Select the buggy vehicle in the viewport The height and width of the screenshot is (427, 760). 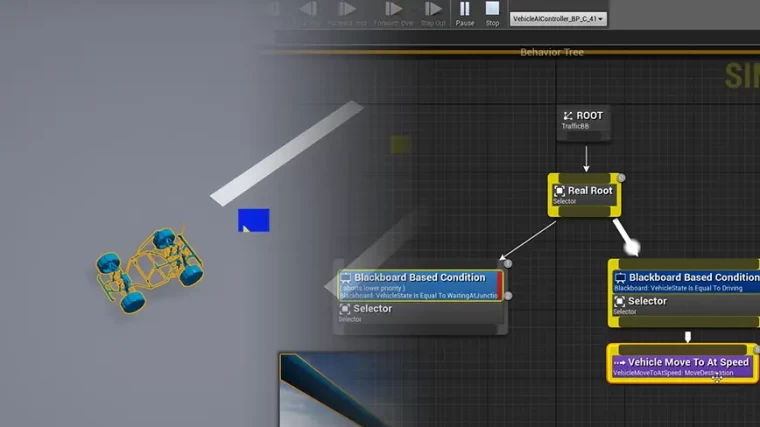click(x=149, y=269)
